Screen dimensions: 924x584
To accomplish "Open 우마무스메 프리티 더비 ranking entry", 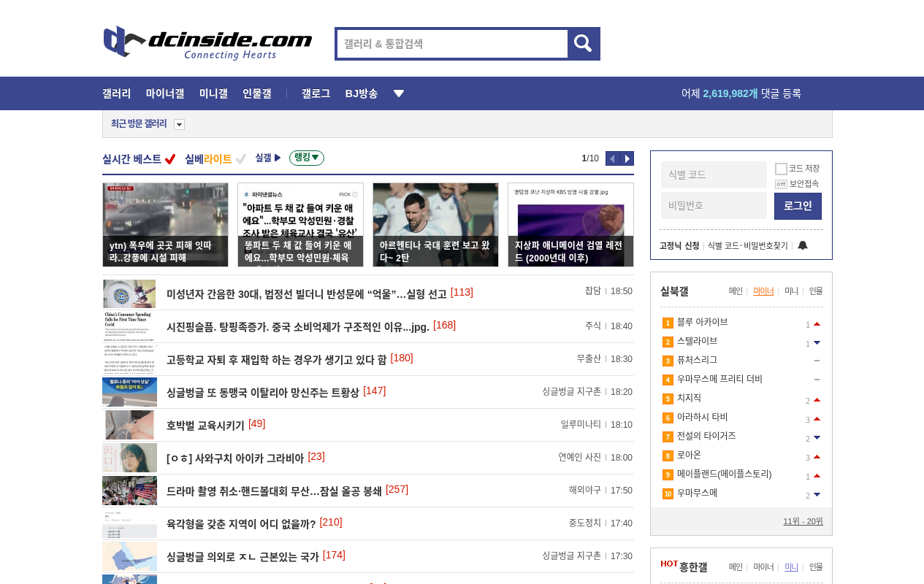I will click(719, 379).
